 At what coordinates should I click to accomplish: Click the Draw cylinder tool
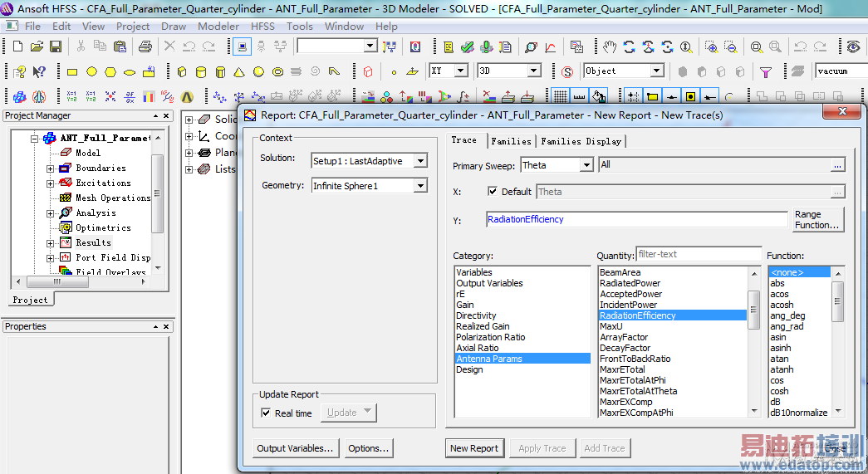[201, 72]
